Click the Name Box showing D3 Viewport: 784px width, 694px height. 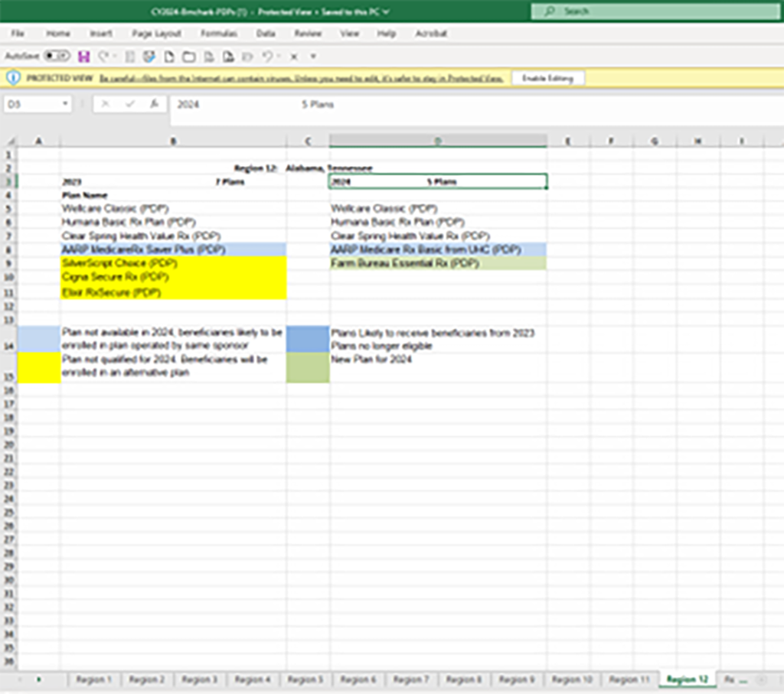[32, 104]
